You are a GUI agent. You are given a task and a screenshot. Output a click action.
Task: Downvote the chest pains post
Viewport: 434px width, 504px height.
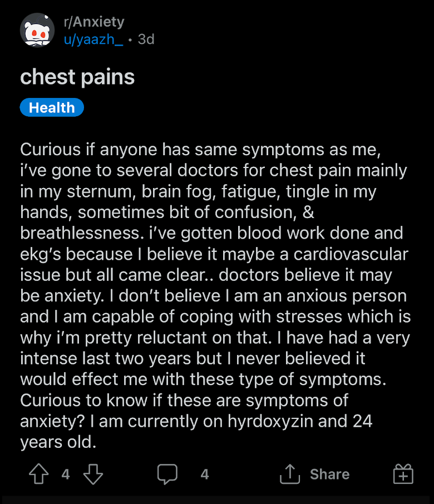pyautogui.click(x=93, y=474)
